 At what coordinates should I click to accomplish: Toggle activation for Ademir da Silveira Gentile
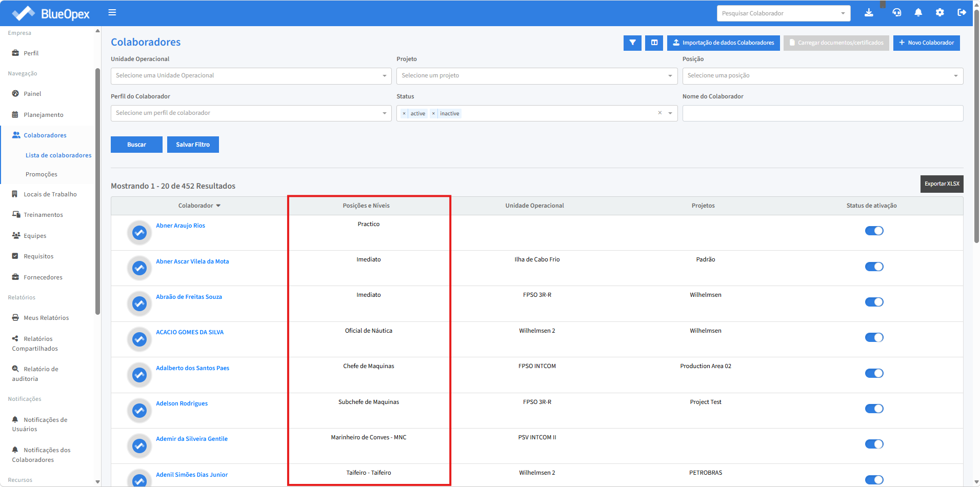pos(874,444)
